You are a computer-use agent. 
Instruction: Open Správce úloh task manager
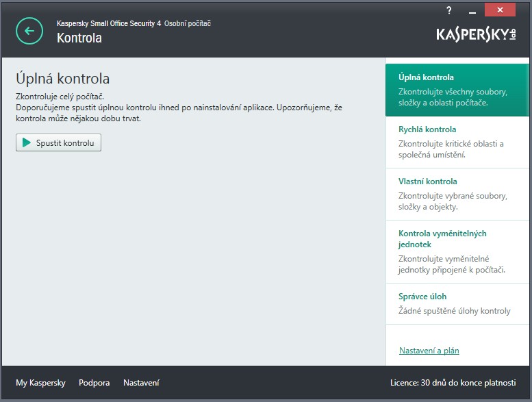click(x=457, y=303)
